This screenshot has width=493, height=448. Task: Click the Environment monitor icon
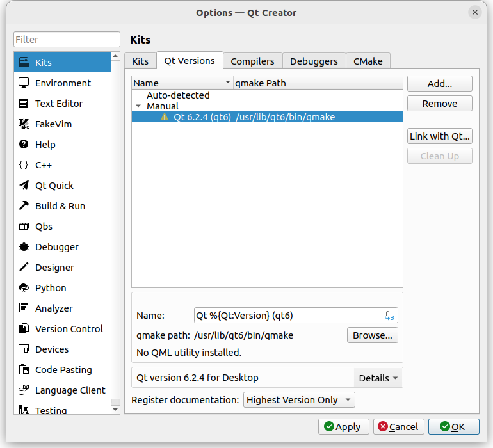(x=24, y=83)
